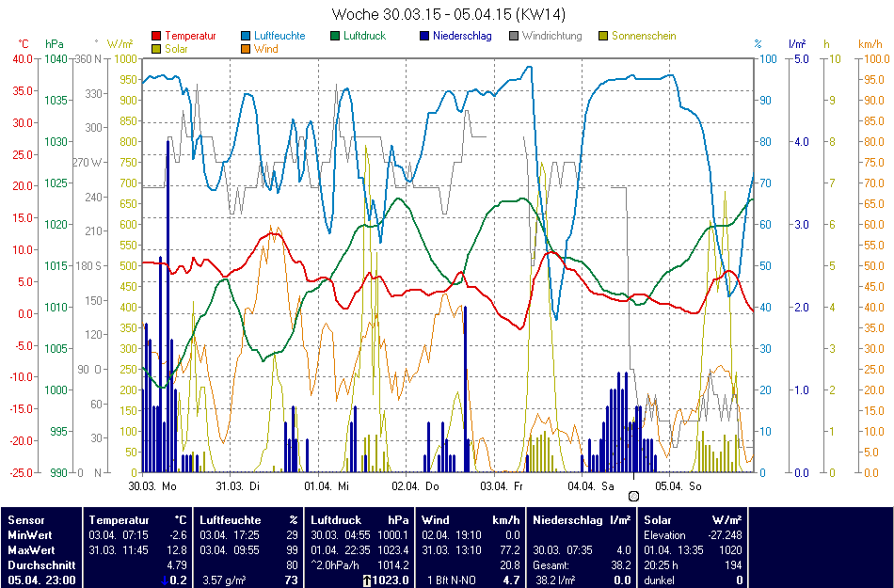Click the minimum temperature value -2.6
The width and height of the screenshot is (894, 588).
(179, 535)
